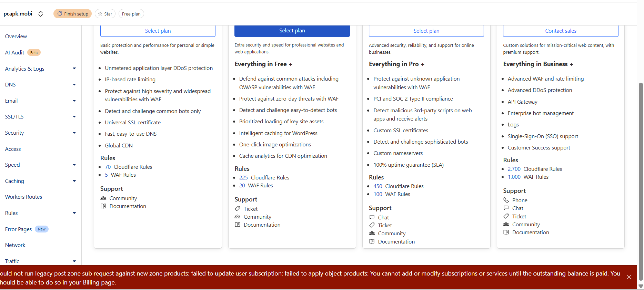This screenshot has height=290, width=644.
Task: Click the 'Everything in Pro +' heading
Action: (396, 64)
